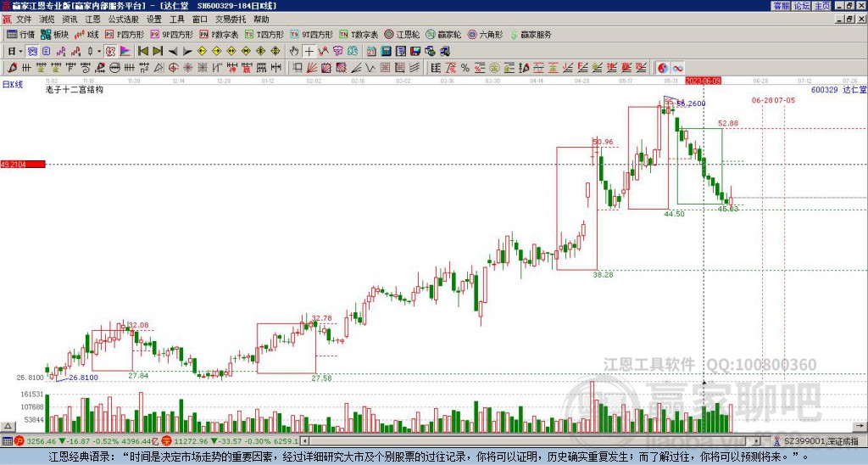
Task: Click the 600329 达仁堂 stock label
Action: click(x=838, y=89)
